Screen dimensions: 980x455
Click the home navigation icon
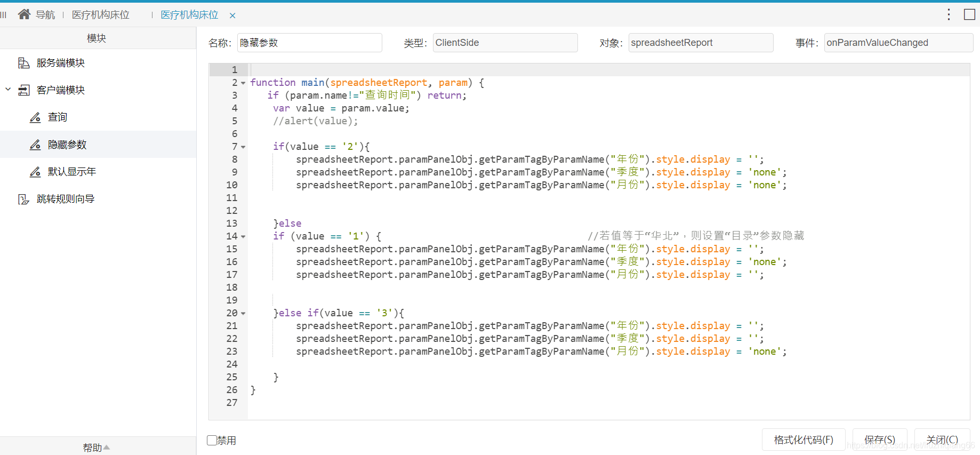pos(24,14)
